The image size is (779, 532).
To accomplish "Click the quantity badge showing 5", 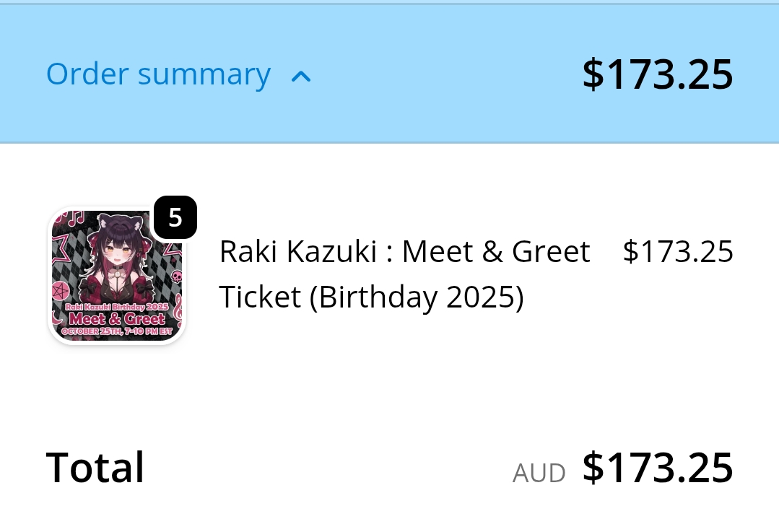I will (175, 217).
